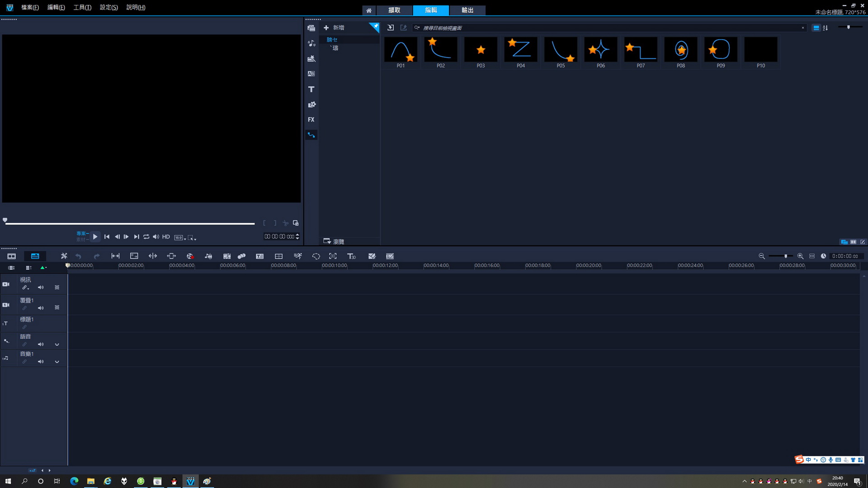Toggle HD preview mode
This screenshot has height=488, width=868.
point(166,237)
